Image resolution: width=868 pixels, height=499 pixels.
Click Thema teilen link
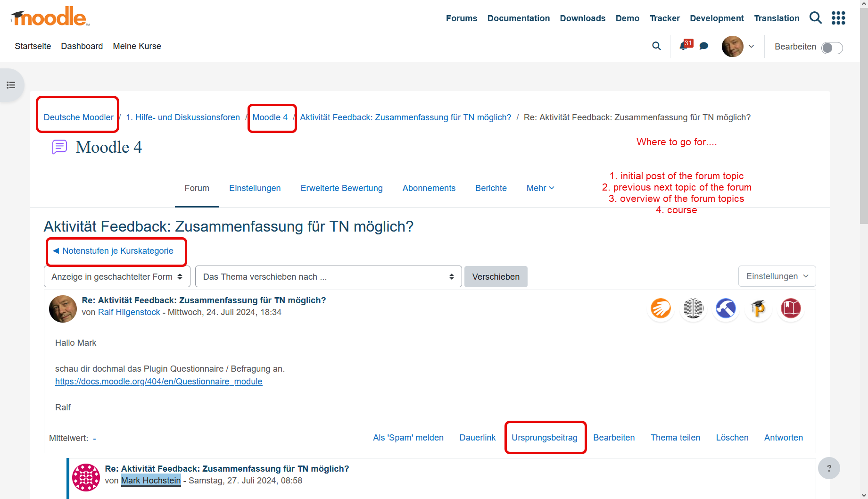[x=676, y=438]
